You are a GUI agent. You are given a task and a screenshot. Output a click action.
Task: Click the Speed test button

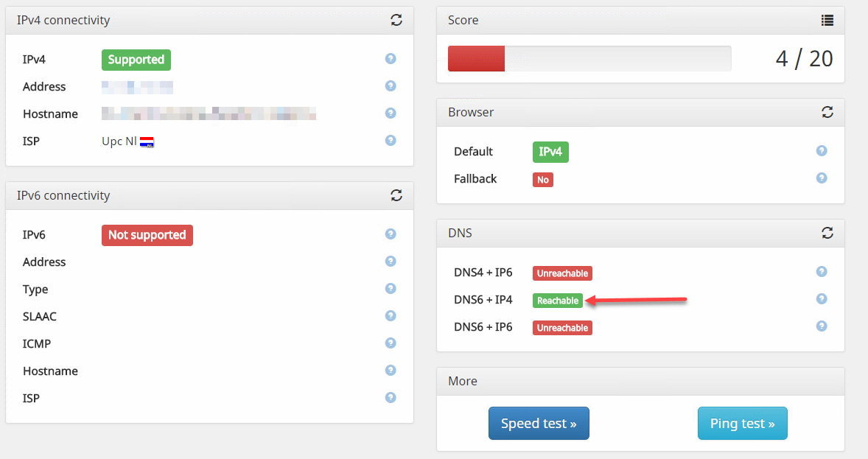pyautogui.click(x=539, y=424)
